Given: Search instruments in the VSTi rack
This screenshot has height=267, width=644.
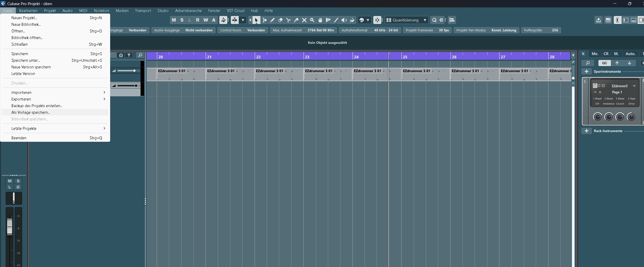Looking at the screenshot, I should 588,63.
